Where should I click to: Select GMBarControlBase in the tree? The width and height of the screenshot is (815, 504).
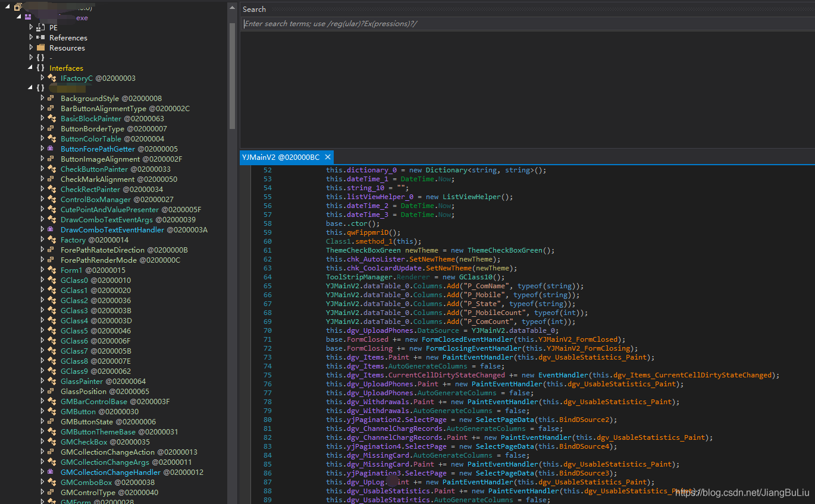(x=115, y=401)
